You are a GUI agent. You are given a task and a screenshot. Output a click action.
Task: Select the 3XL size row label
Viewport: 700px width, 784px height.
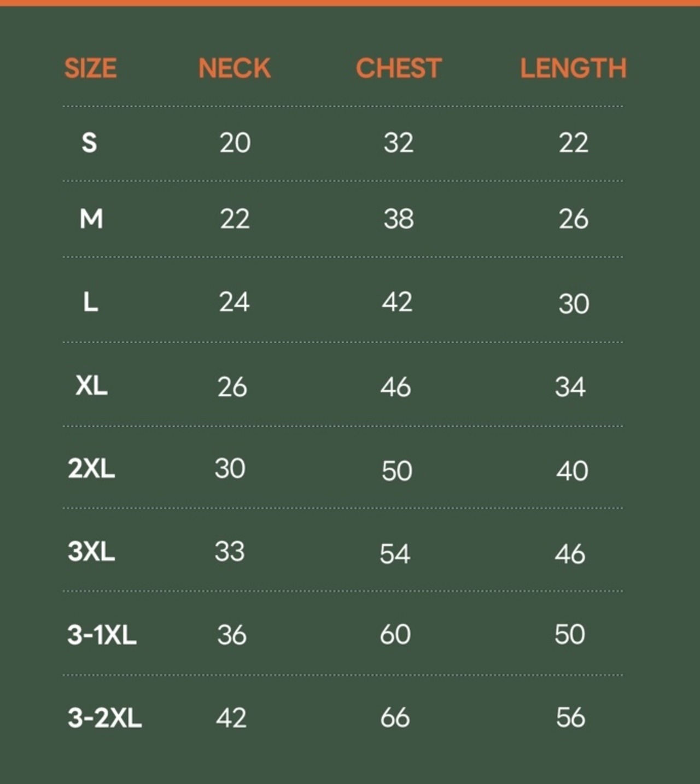point(91,551)
